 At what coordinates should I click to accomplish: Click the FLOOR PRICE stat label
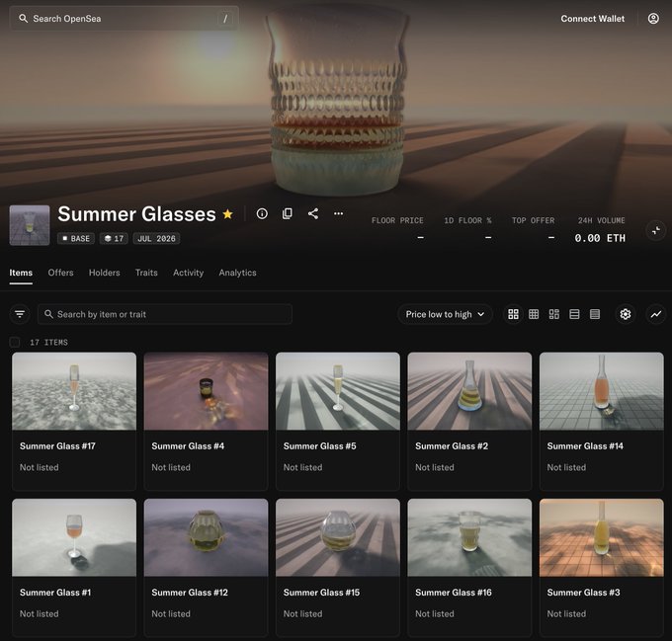coord(397,220)
